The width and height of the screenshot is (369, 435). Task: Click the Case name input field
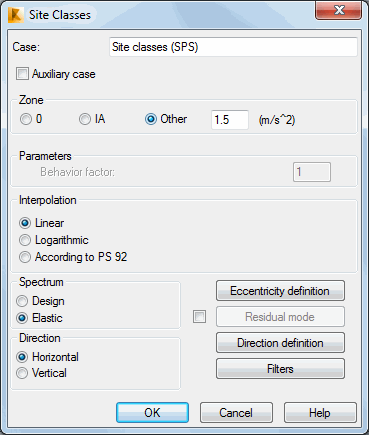pos(233,47)
